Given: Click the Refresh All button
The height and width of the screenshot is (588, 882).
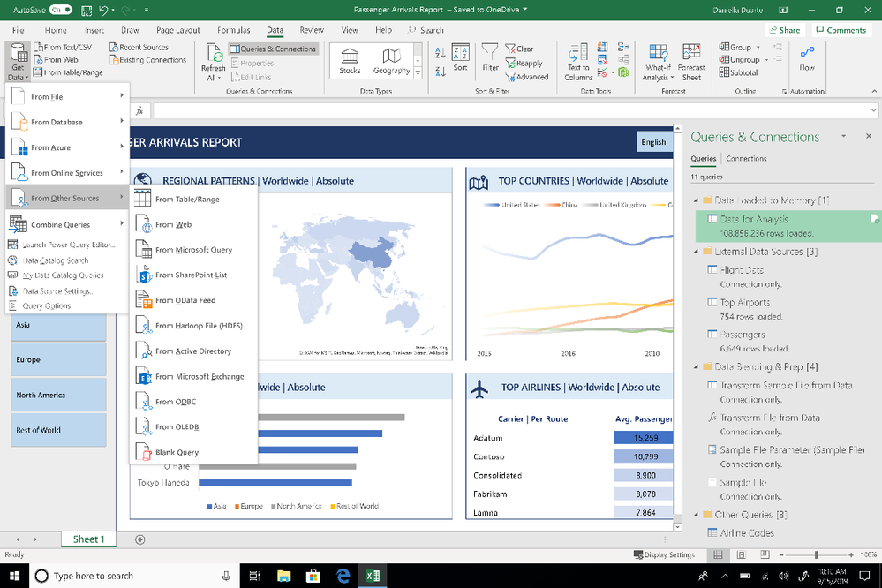Looking at the screenshot, I should (x=213, y=62).
